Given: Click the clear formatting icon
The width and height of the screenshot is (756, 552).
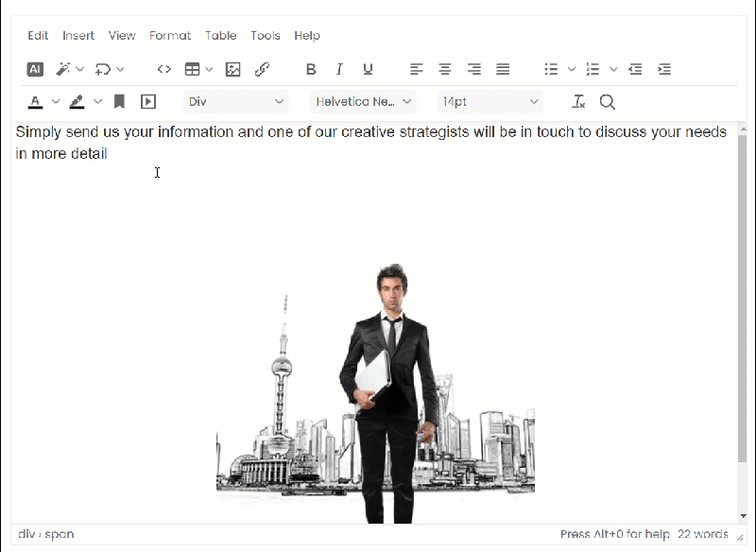Looking at the screenshot, I should point(578,102).
